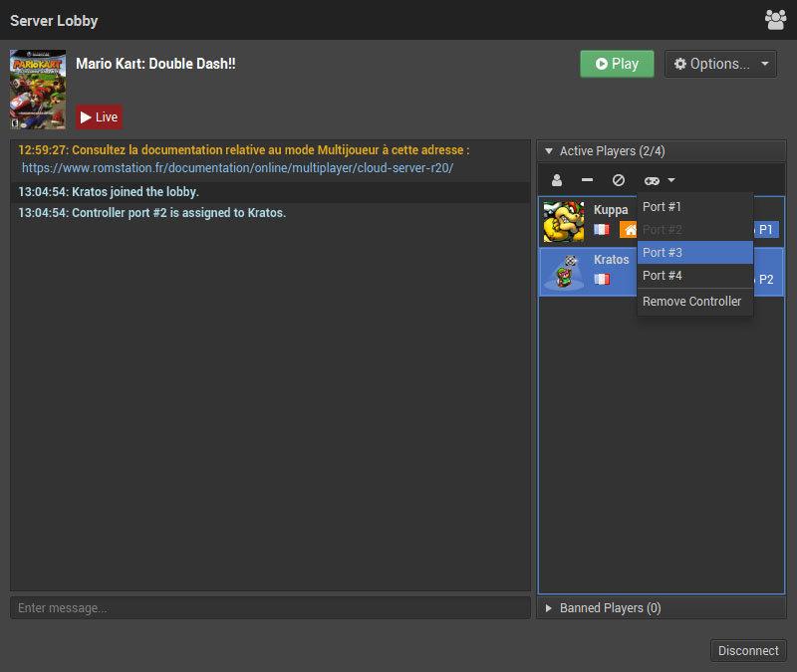Click the ban player circle-slash icon
797x672 pixels.
[x=618, y=180]
